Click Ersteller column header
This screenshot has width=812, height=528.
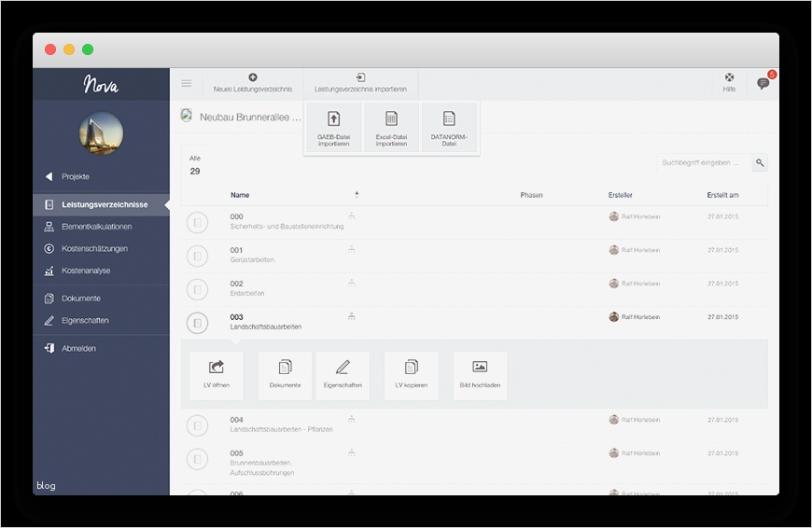[621, 195]
